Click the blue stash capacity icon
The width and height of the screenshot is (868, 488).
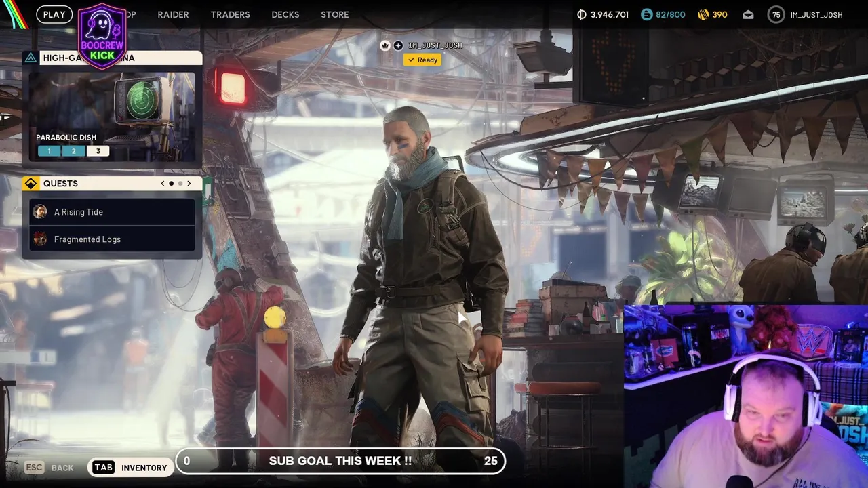[x=646, y=14]
